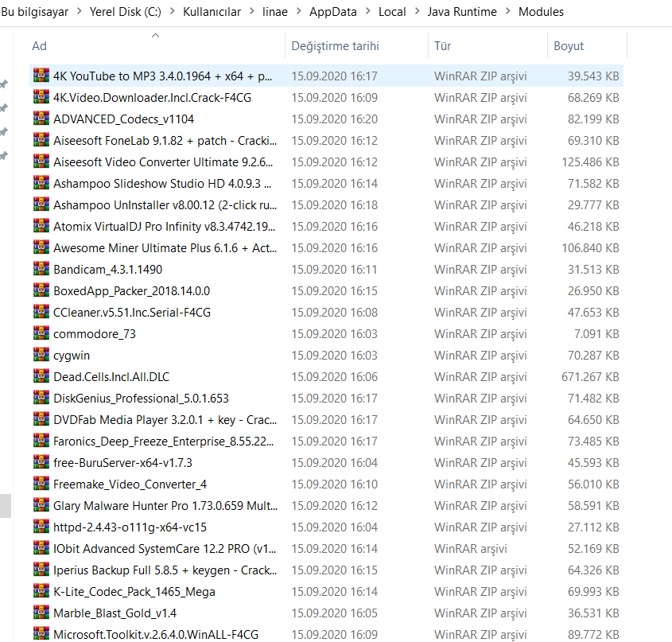Click the Dead.Cells.Incl.All.DLC archive icon
672x642 pixels.
[x=41, y=376]
